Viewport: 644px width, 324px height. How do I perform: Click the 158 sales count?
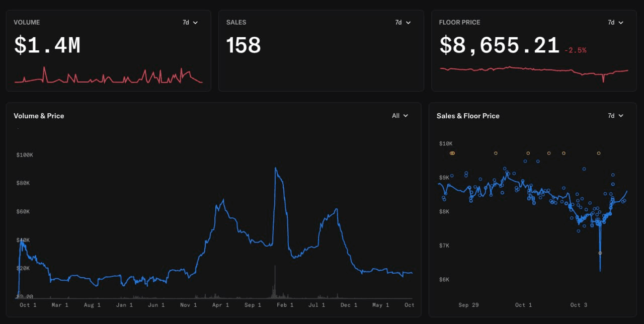click(x=244, y=46)
